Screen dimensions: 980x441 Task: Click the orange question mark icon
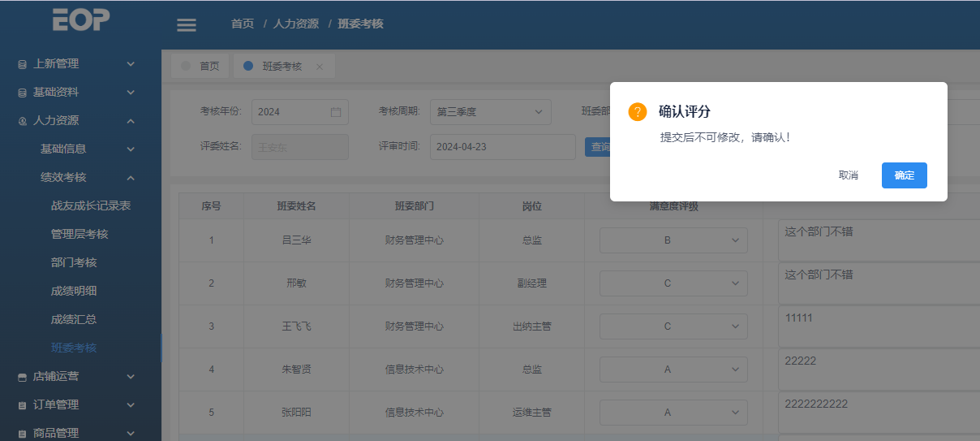638,112
